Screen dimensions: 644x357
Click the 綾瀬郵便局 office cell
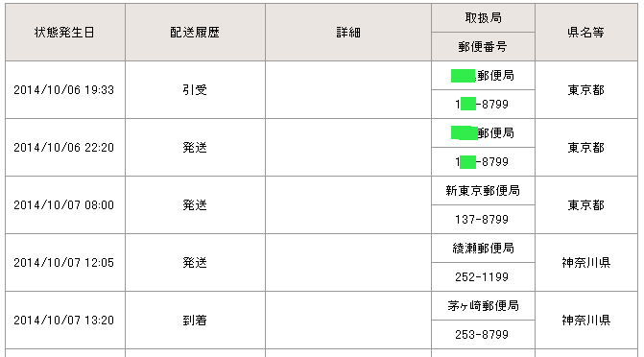483,249
